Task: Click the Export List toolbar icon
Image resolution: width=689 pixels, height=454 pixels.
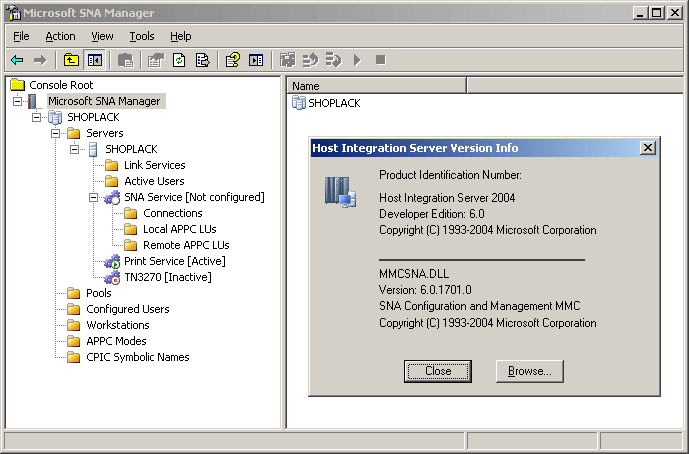Action: (202, 60)
